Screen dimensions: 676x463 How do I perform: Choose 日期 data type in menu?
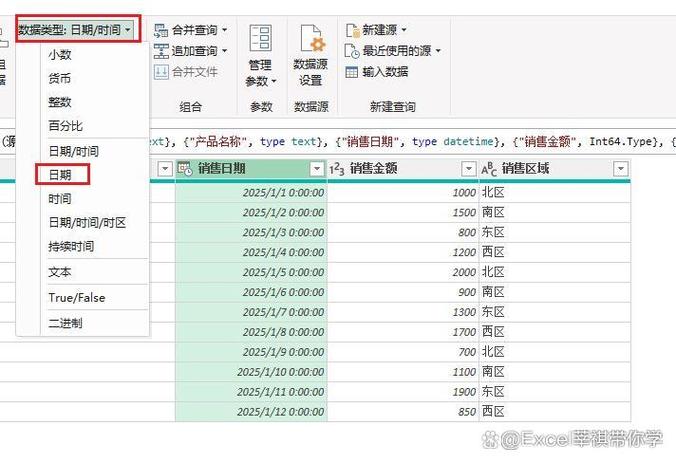[x=60, y=175]
